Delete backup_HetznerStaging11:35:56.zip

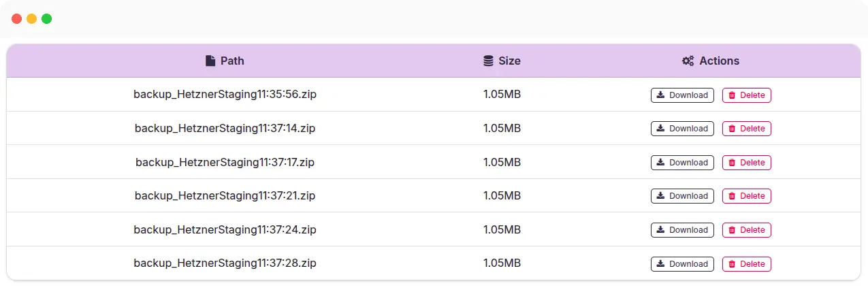746,95
